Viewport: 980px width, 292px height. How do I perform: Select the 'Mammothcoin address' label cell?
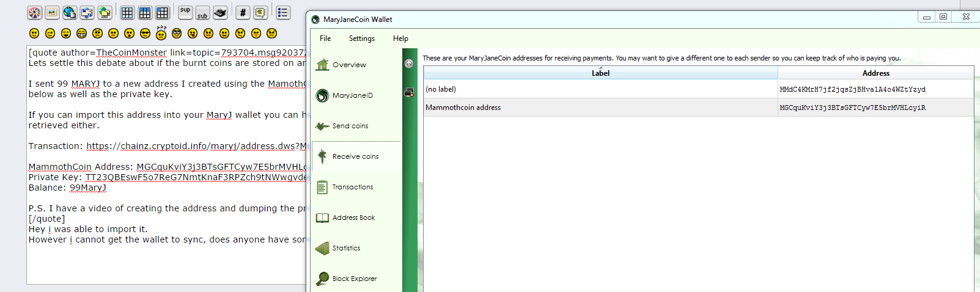click(x=600, y=108)
